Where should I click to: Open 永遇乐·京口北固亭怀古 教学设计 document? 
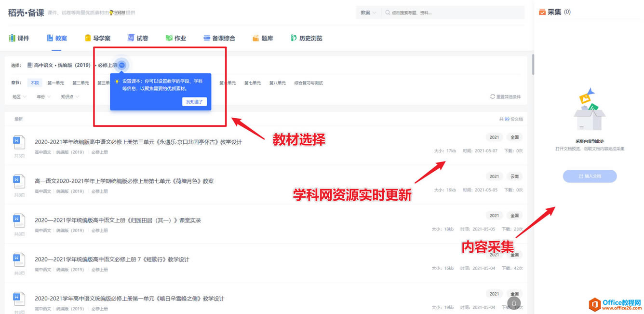pos(138,142)
